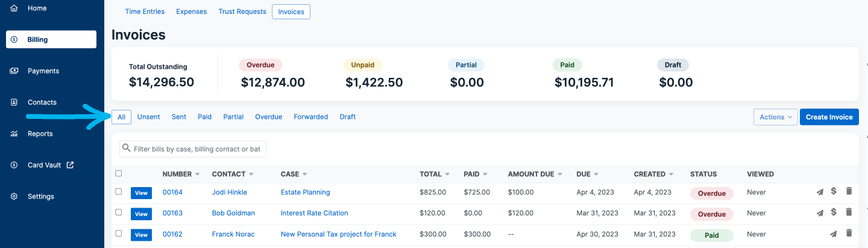
Task: Filter invoices by the Overdue tab
Action: point(268,117)
